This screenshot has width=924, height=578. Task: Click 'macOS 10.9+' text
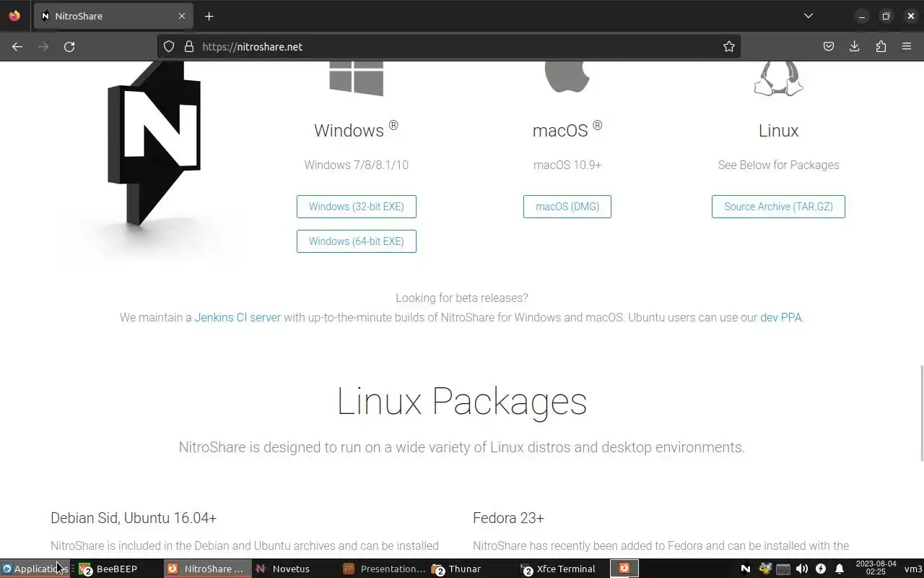(x=567, y=165)
